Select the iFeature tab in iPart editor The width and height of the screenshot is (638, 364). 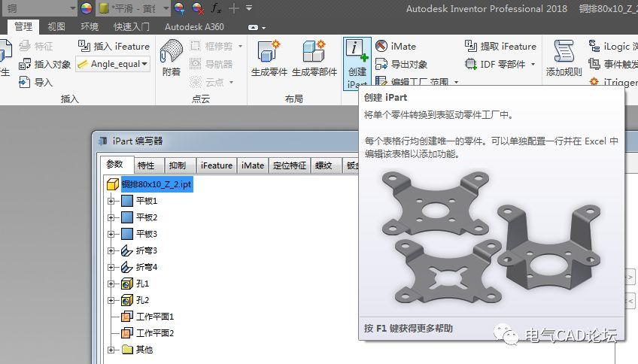[x=217, y=165]
